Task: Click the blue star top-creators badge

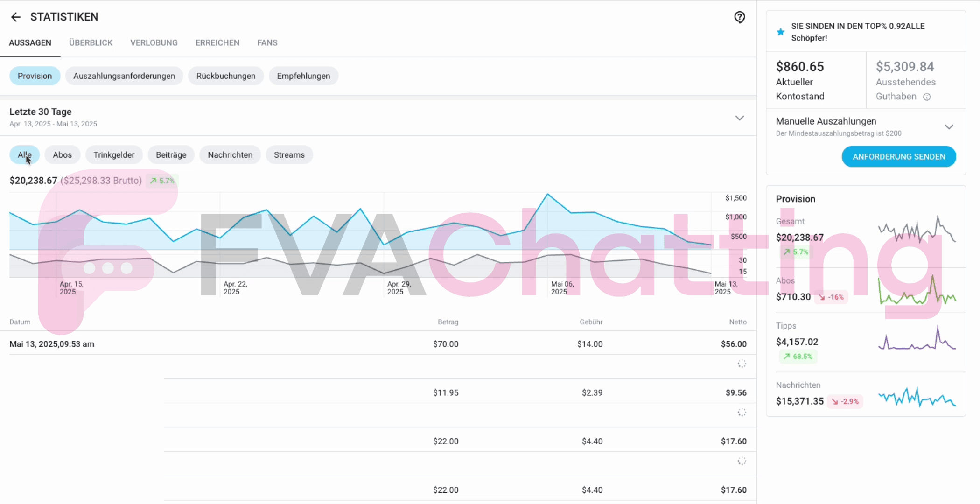Action: (780, 31)
